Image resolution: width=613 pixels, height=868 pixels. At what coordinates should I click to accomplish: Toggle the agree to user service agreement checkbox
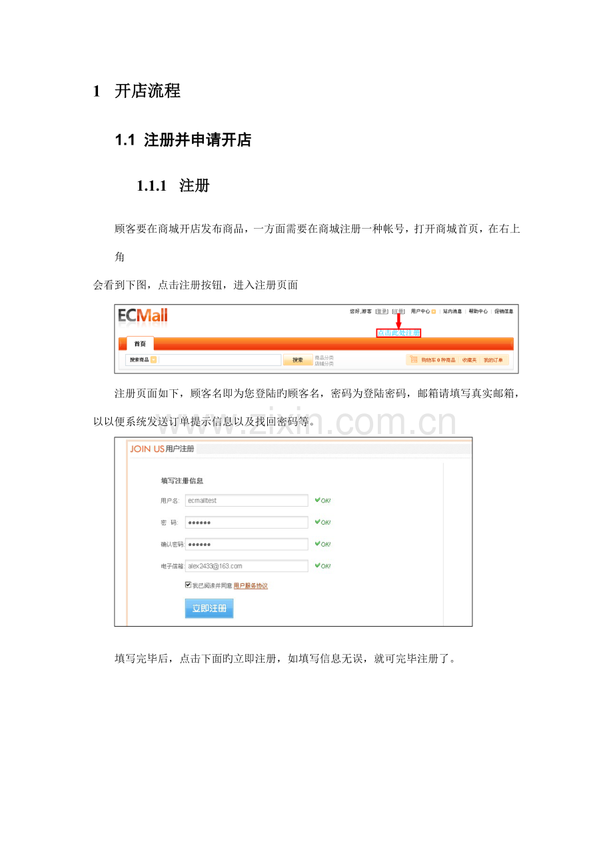188,585
